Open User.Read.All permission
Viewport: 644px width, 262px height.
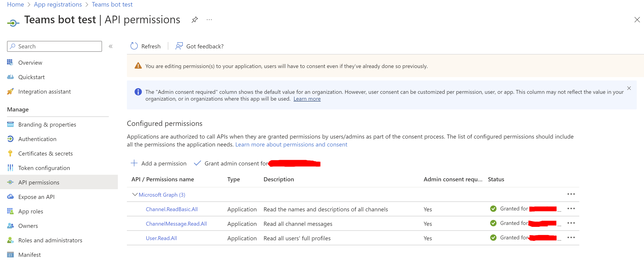(161, 238)
